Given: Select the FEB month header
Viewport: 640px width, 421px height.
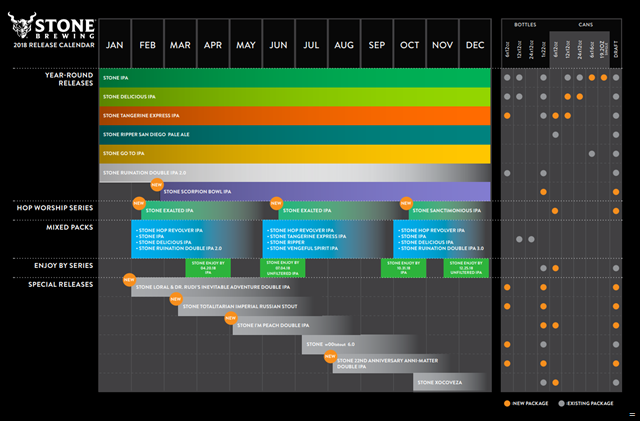Looking at the screenshot, I should [147, 43].
